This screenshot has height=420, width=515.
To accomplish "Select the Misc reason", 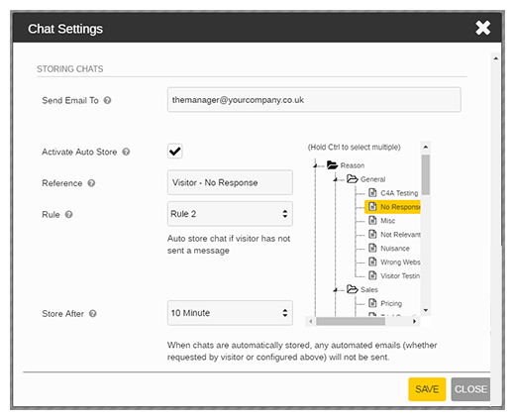I will tap(387, 221).
